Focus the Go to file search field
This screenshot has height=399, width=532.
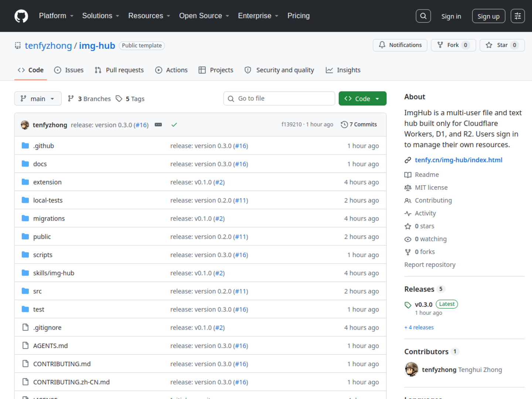tap(279, 99)
